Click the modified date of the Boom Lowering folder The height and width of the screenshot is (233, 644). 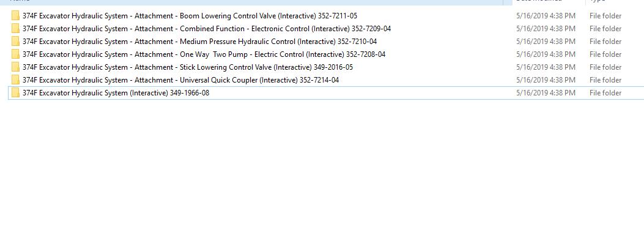[546, 16]
